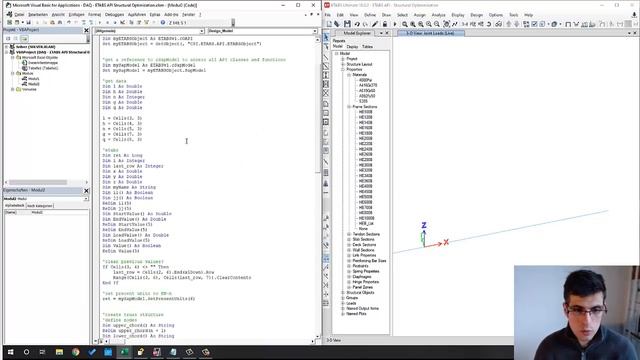Open Debuggen menu in VBA editor
Viewport: 640px width, 360px height.
[114, 14]
